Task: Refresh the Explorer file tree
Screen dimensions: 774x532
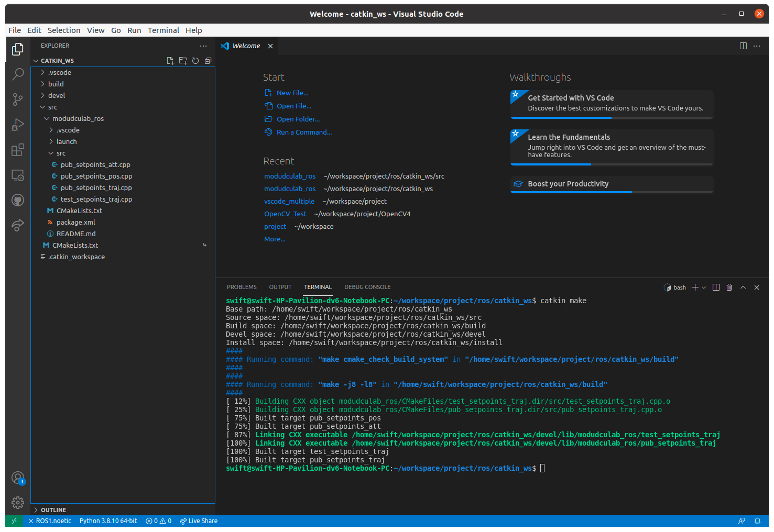Action: (195, 61)
